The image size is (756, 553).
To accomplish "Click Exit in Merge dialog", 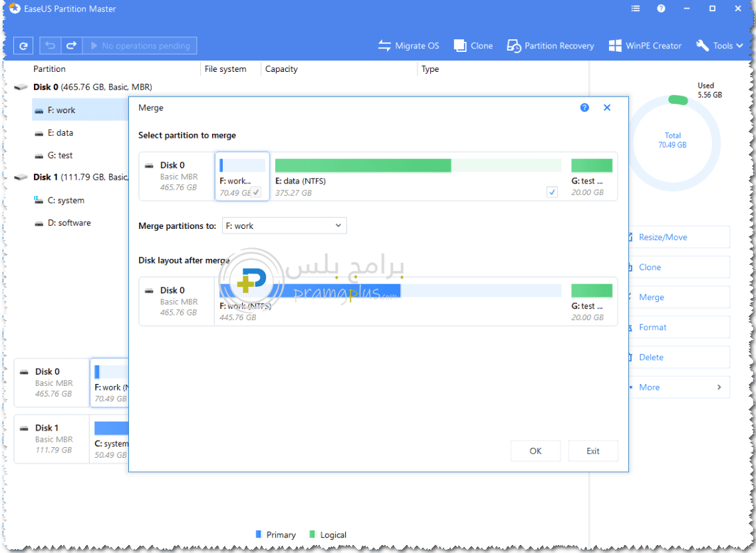I will [x=592, y=451].
